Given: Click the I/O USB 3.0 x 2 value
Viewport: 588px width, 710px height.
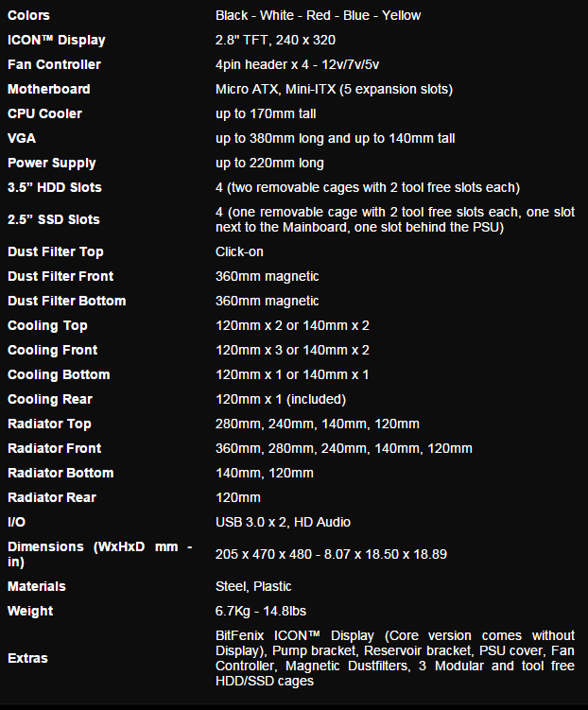Looking at the screenshot, I should point(283,522).
